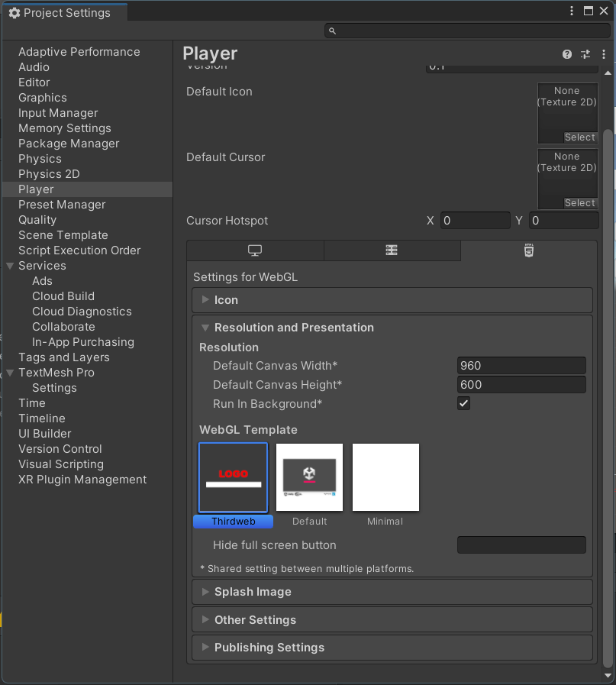Click the search magnifier icon

[331, 31]
